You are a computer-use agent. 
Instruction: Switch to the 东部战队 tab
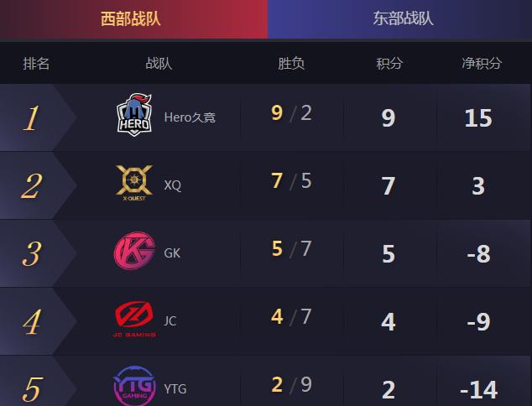coord(399,19)
